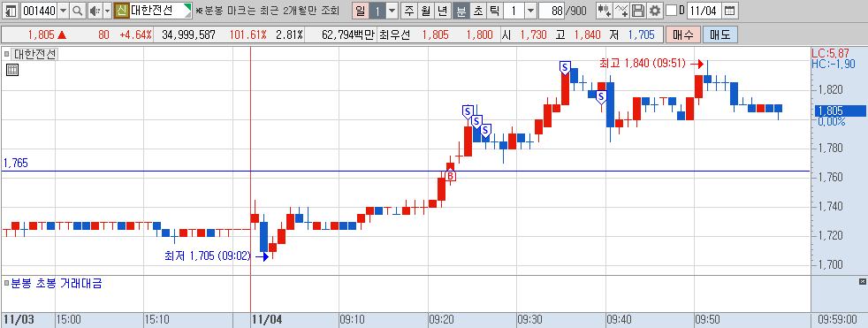Open the candlestick chart add icon
This screenshot has height=328, width=868.
tap(604, 11)
